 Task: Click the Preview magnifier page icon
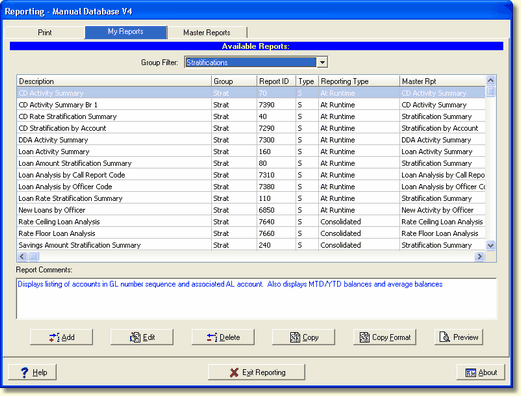click(x=444, y=337)
